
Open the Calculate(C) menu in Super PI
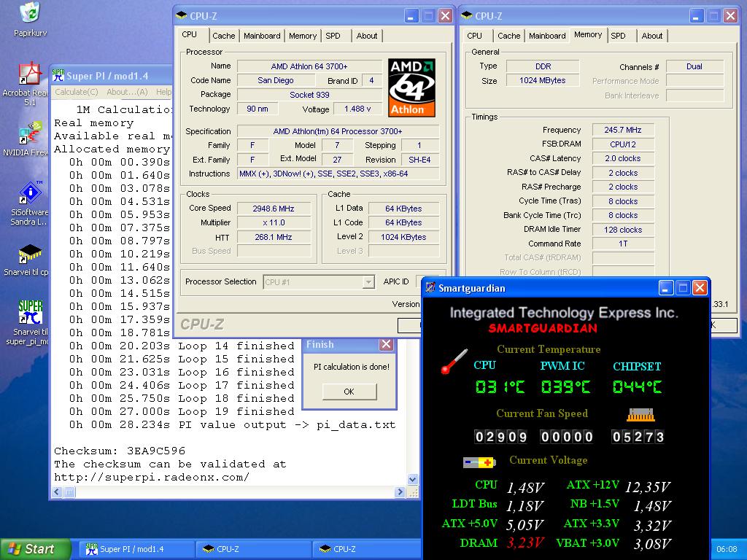tap(77, 92)
